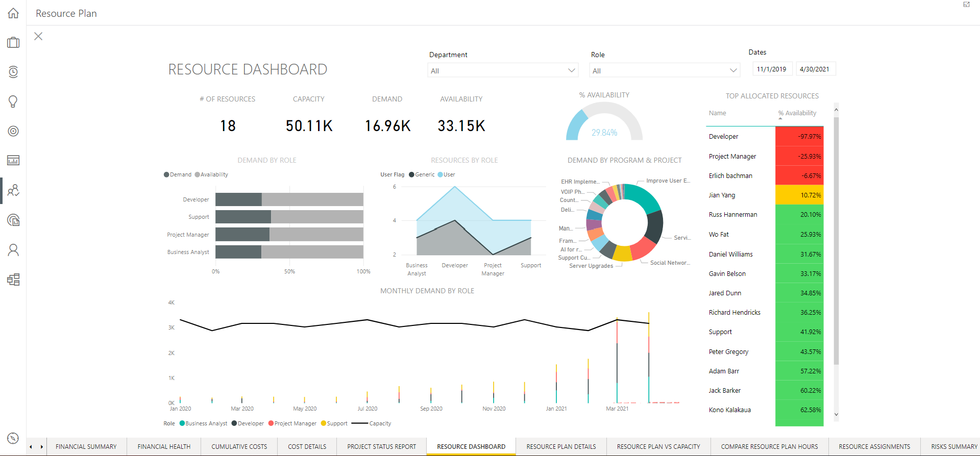Select the Resource Dashboard tab

[471, 446]
